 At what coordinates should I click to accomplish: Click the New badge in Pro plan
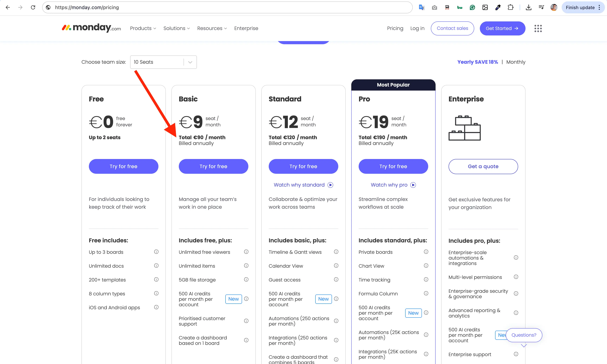413,313
